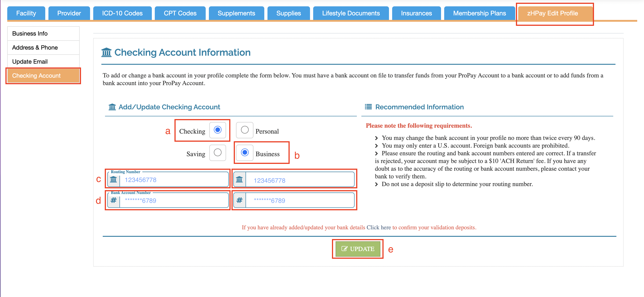The height and width of the screenshot is (297, 644).
Task: Click hash icon in Bank Account Number field
Action: (x=114, y=200)
